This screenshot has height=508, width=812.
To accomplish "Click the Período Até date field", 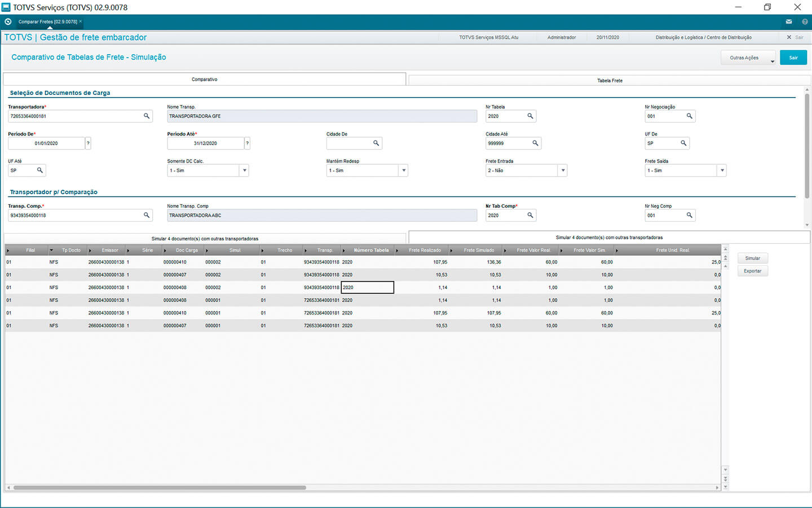I will tap(205, 143).
